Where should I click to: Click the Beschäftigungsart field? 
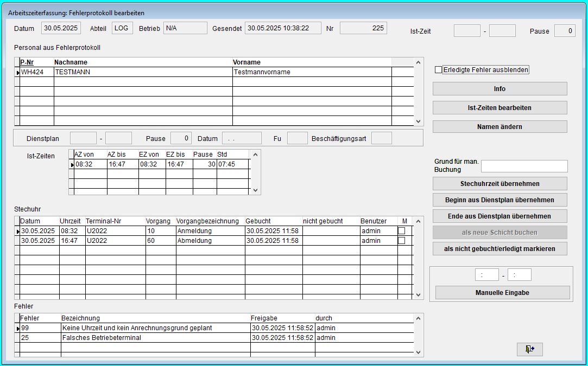click(382, 138)
